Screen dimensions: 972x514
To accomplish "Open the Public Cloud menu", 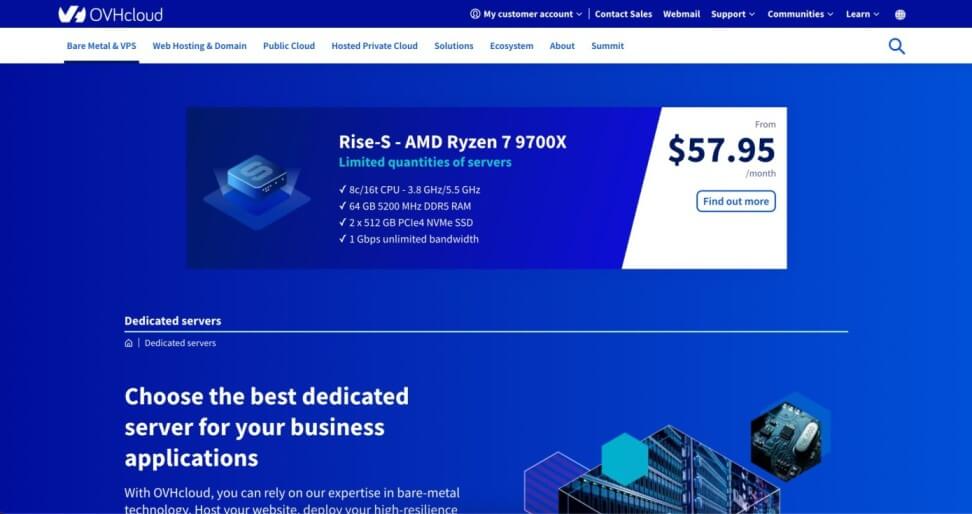I will pyautogui.click(x=289, y=46).
